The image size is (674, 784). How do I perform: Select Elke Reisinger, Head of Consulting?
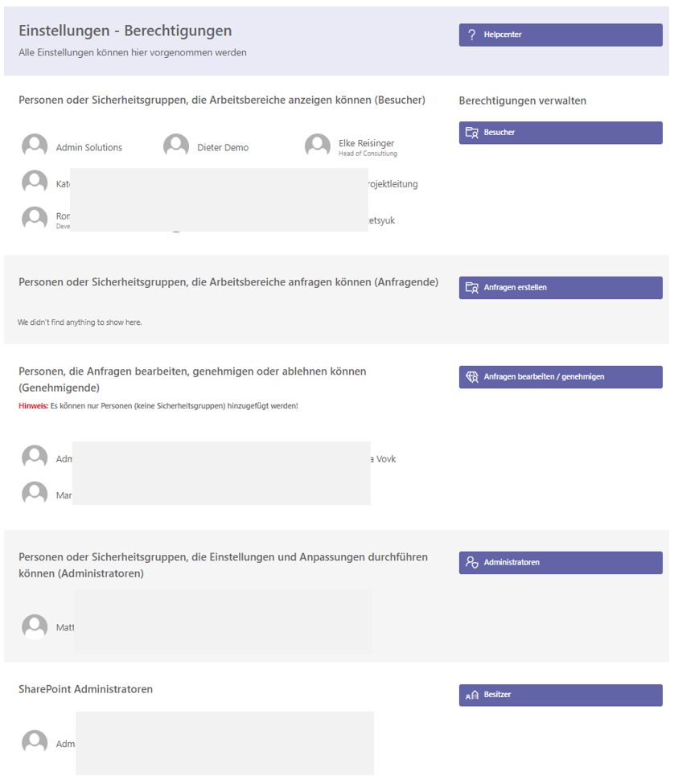368,147
